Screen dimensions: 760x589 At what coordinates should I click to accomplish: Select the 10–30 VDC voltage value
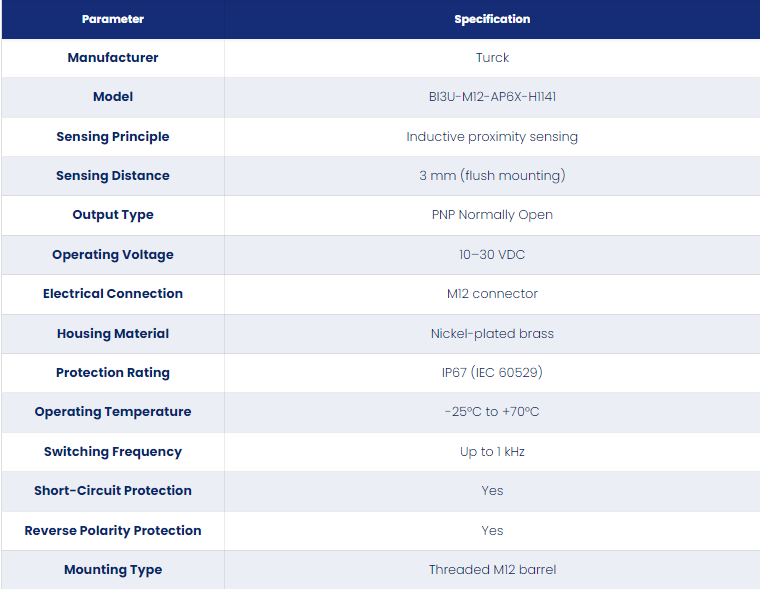(x=492, y=254)
